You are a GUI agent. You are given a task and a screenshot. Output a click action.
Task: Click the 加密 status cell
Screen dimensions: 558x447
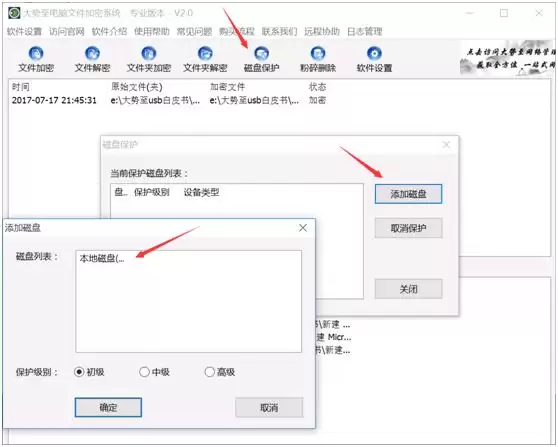pyautogui.click(x=317, y=100)
